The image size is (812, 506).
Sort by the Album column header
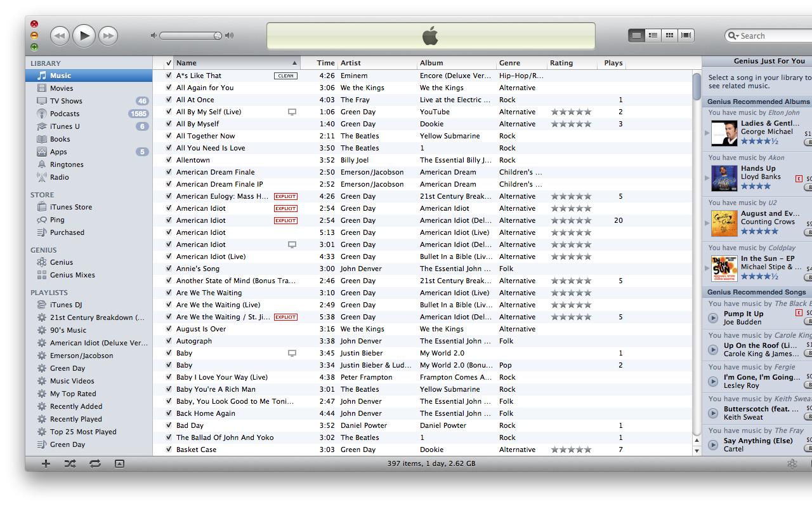point(457,63)
